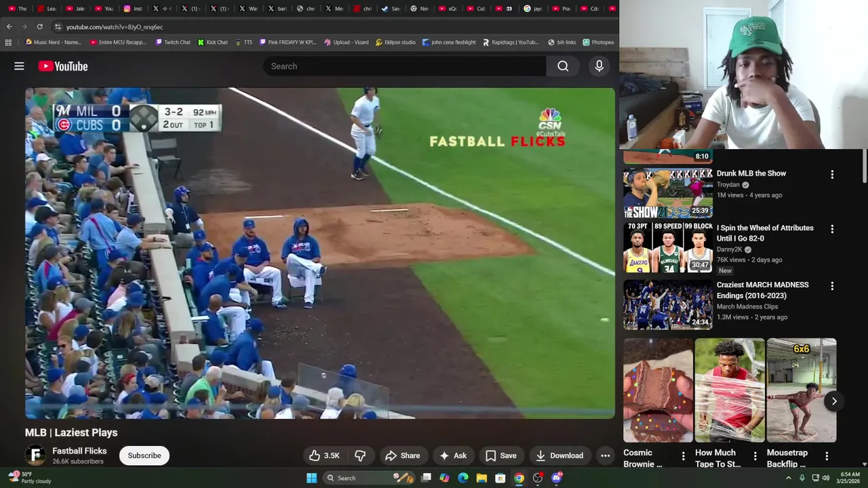Switch to the 'Sav' Steam tab
This screenshot has width=868, height=488.
[391, 9]
